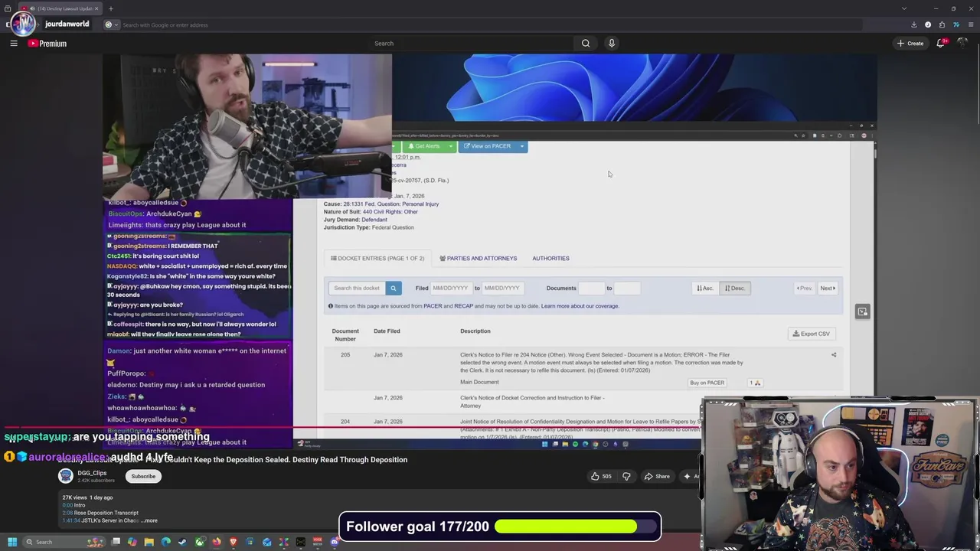980x551 pixels.
Task: Open browser extensions puzzle icon
Action: click(942, 24)
